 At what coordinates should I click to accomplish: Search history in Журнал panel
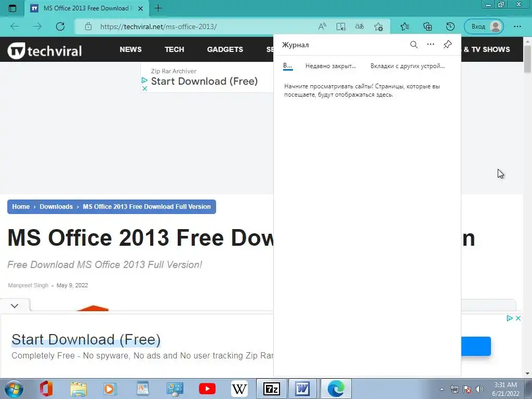414,45
